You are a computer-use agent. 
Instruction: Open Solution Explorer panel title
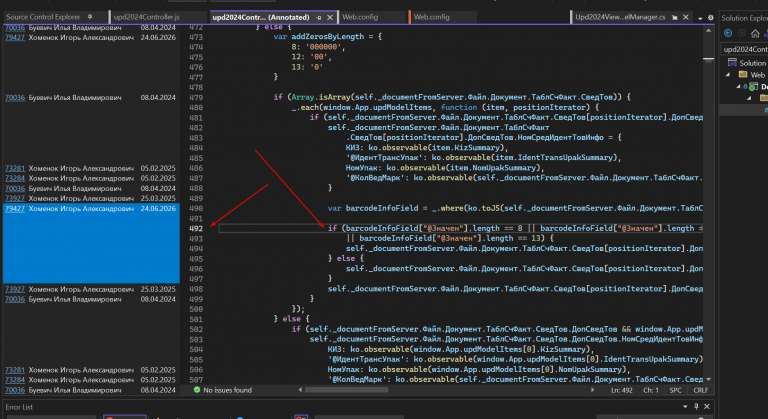(744, 18)
